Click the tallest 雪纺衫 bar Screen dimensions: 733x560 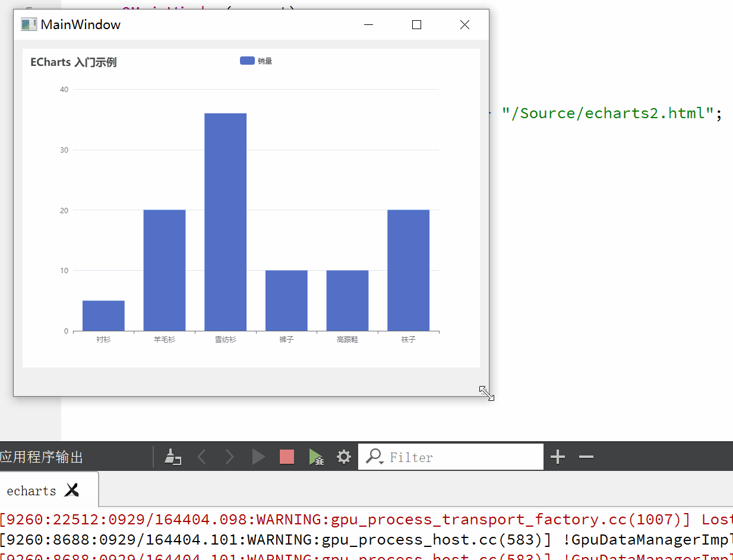[225, 222]
